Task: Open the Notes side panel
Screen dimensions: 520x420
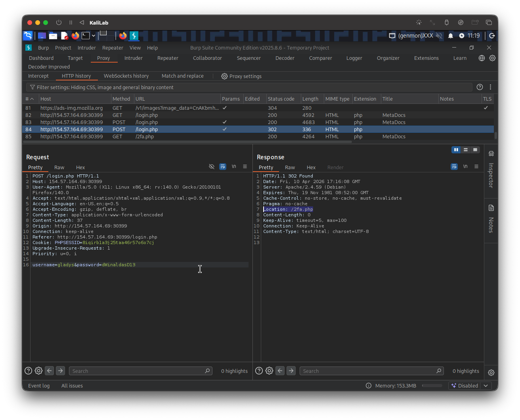Action: [491, 220]
